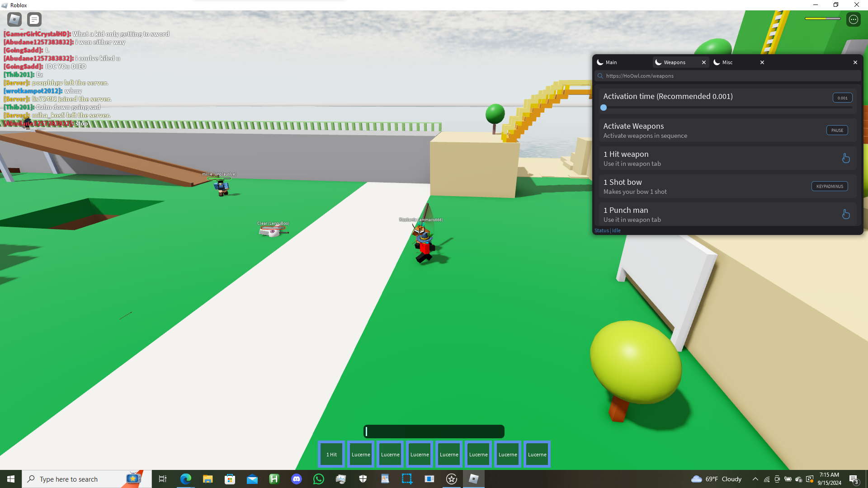The height and width of the screenshot is (488, 868).
Task: Open the Roblox more-options ellipsis icon
Action: (x=854, y=19)
